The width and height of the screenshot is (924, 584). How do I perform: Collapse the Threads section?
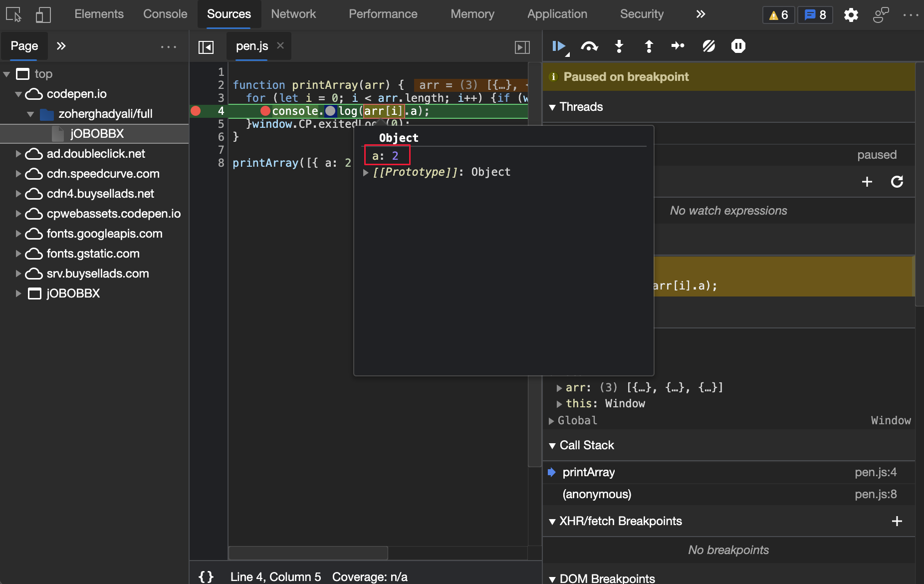point(553,106)
